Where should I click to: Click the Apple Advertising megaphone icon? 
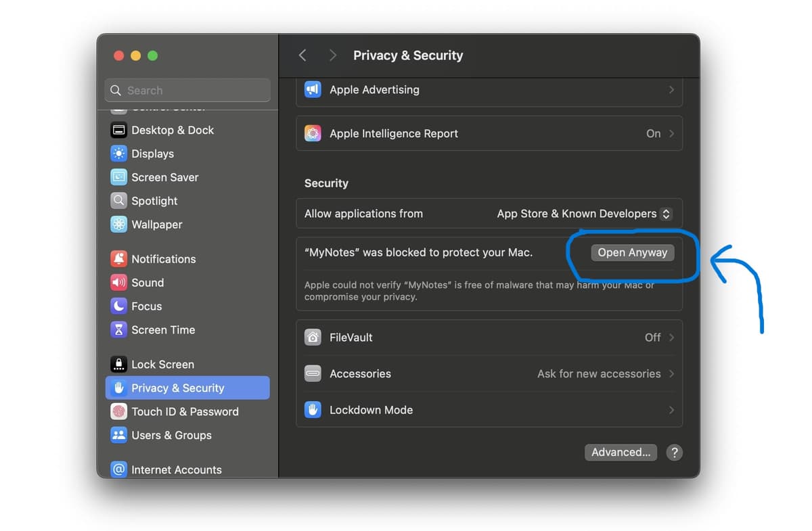[x=313, y=90]
